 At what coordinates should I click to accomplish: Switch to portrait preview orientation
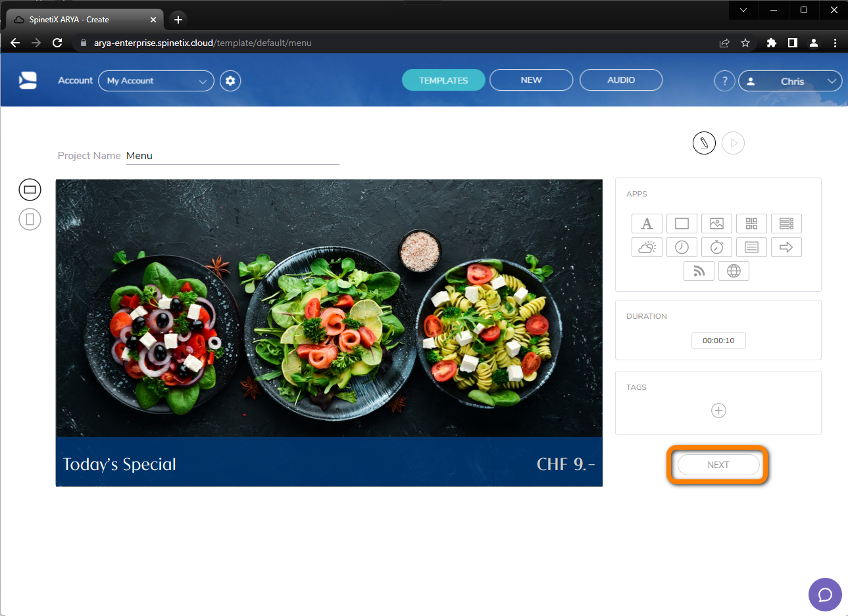[x=30, y=219]
